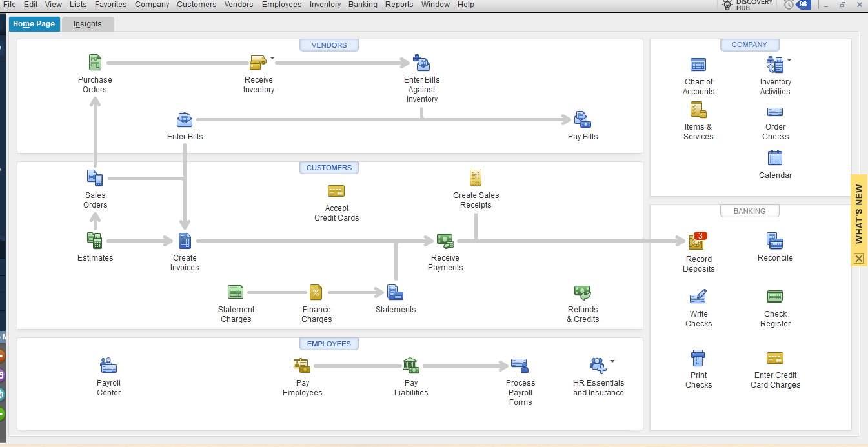This screenshot has width=868, height=447.
Task: Select the Home Page tab
Action: (x=34, y=24)
